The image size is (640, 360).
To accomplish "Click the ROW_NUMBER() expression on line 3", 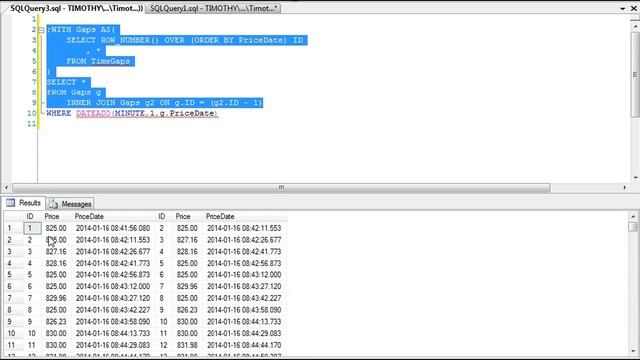I will [130, 40].
